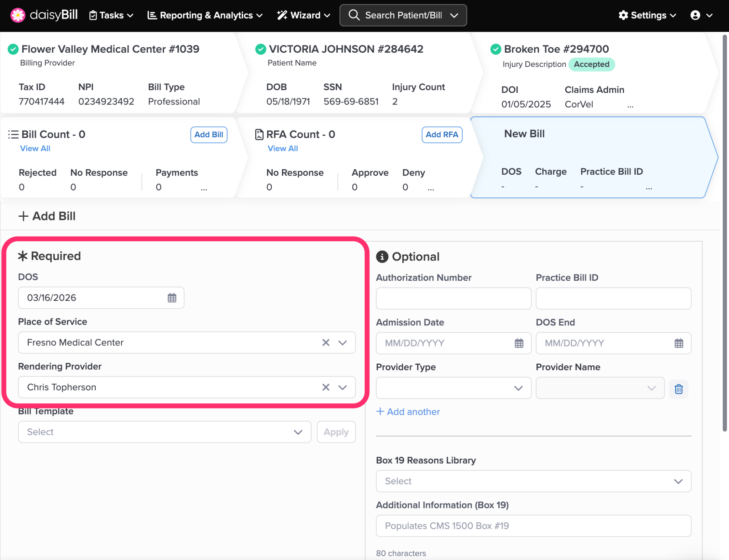Open Reporting & Analytics menu
Image resolution: width=729 pixels, height=560 pixels.
[x=205, y=15]
